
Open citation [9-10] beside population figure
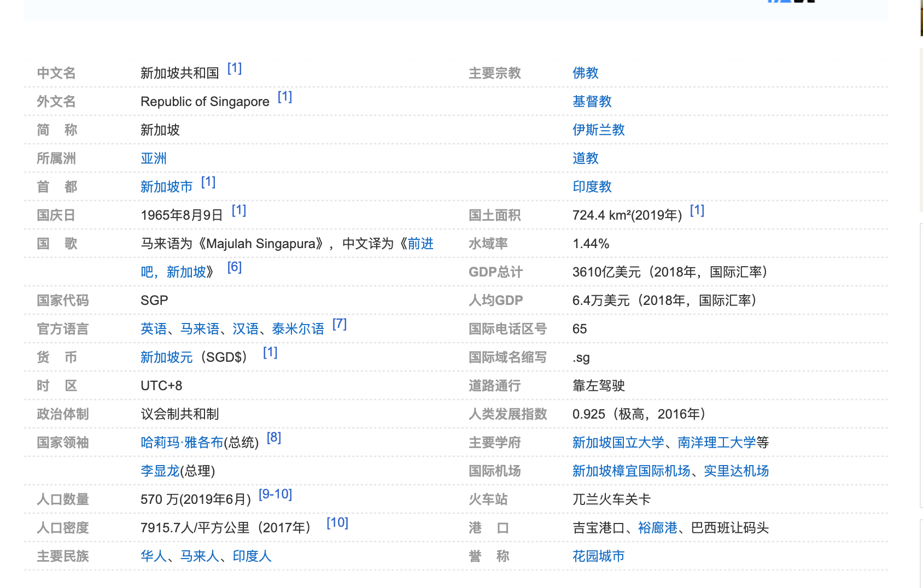(x=276, y=495)
